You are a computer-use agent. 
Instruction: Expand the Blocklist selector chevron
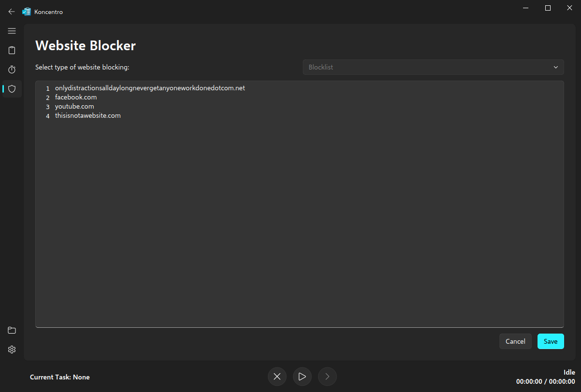coord(555,67)
